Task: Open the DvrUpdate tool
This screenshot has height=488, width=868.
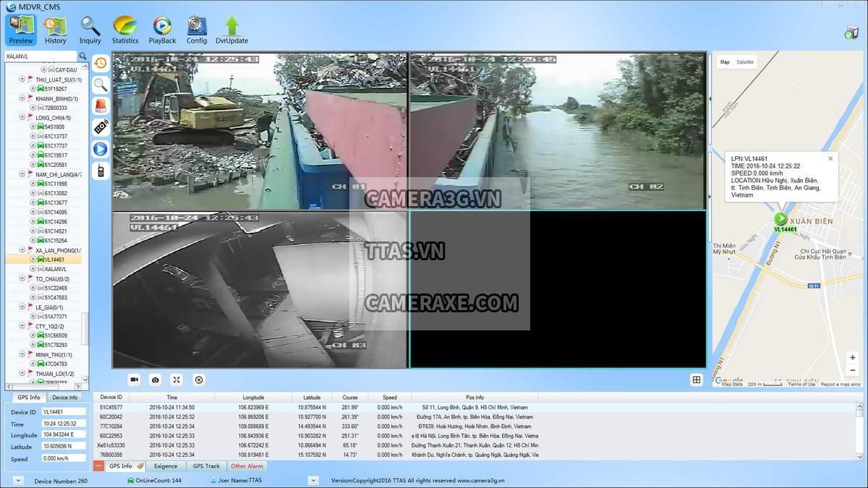Action: point(231,30)
